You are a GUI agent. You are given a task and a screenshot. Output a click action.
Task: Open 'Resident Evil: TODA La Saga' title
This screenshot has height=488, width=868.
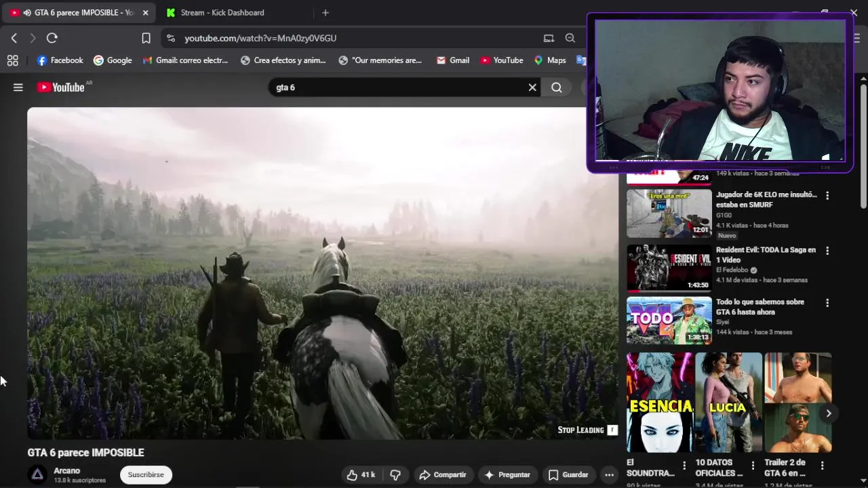(x=766, y=255)
